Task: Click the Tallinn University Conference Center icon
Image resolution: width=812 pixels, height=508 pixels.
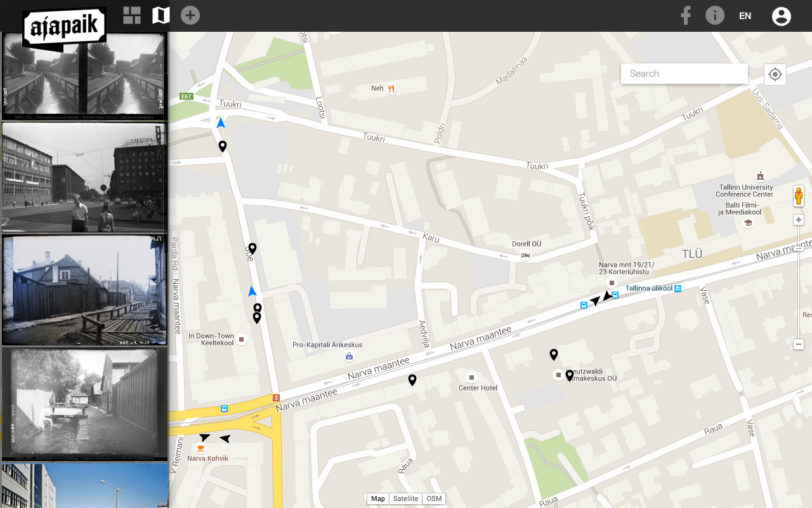Action: pyautogui.click(x=760, y=176)
